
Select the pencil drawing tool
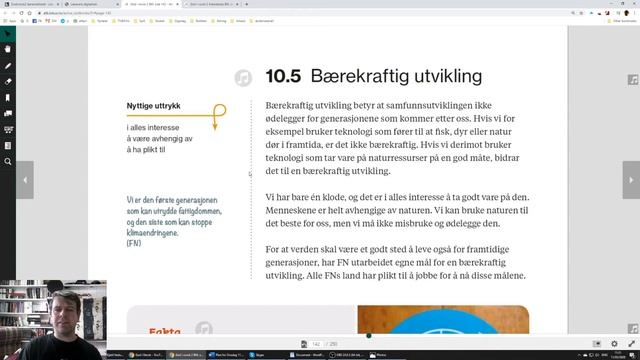point(8,66)
